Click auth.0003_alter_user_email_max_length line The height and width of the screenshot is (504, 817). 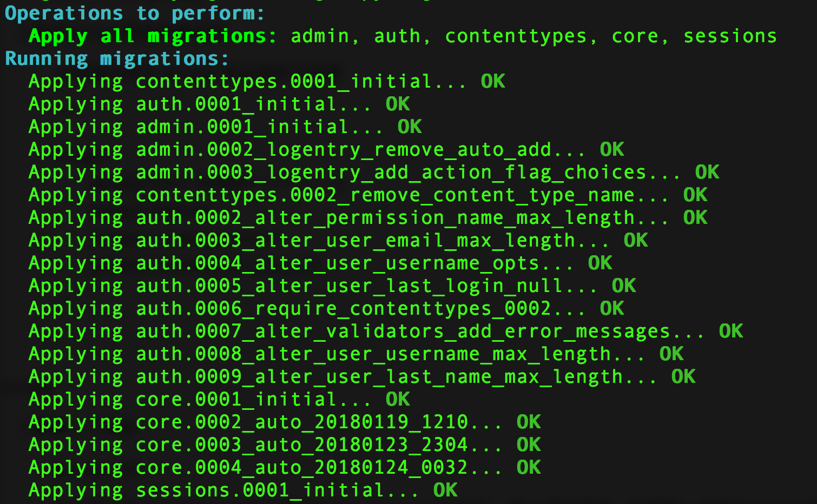[339, 240]
